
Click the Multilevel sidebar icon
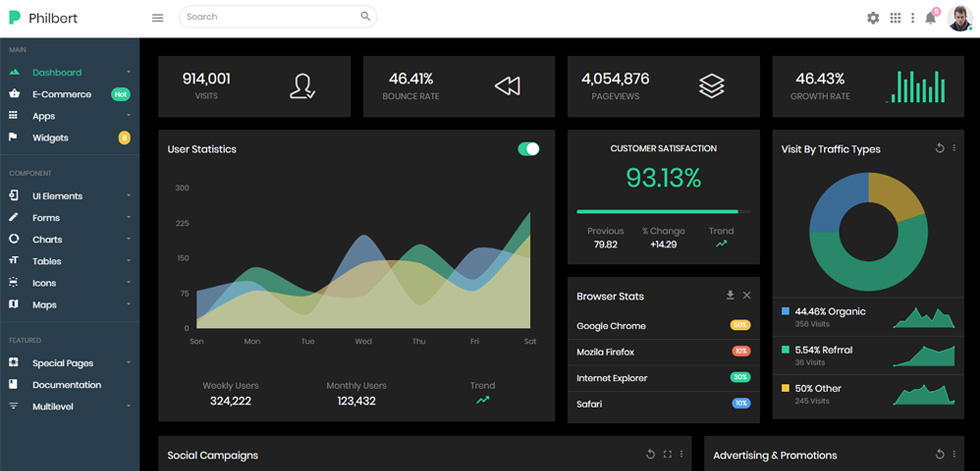(13, 406)
